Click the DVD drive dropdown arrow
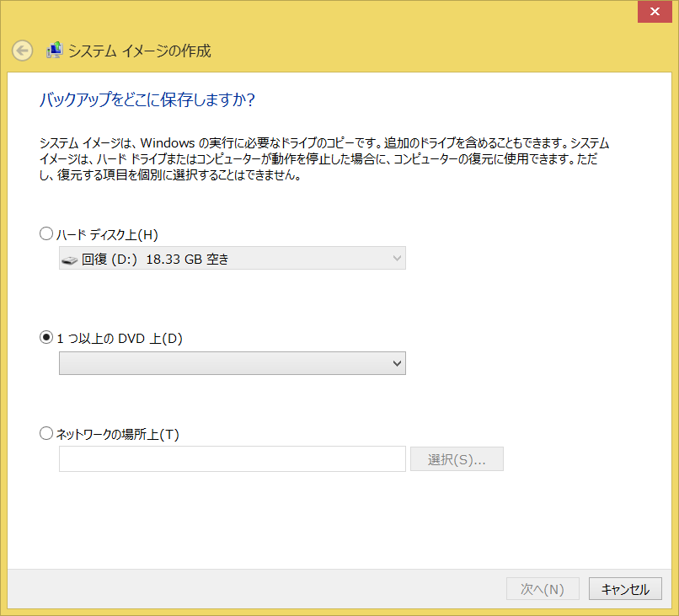 [x=398, y=363]
